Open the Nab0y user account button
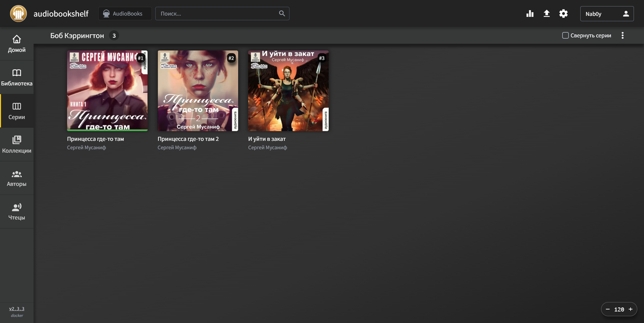 tap(607, 14)
